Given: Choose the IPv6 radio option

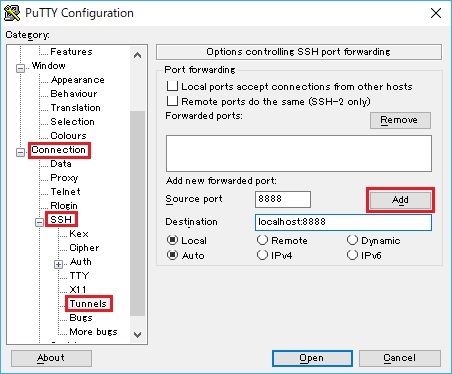Looking at the screenshot, I should pyautogui.click(x=352, y=255).
